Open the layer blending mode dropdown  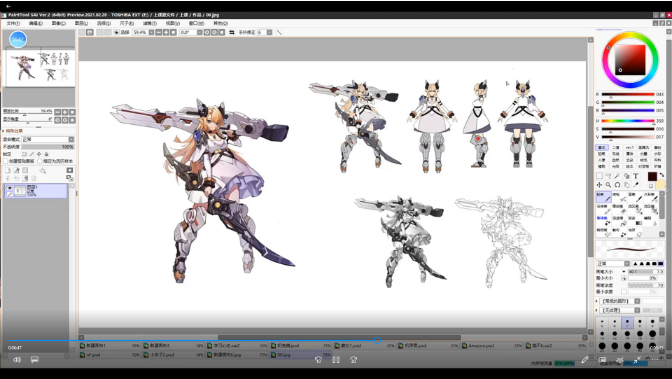click(x=48, y=139)
